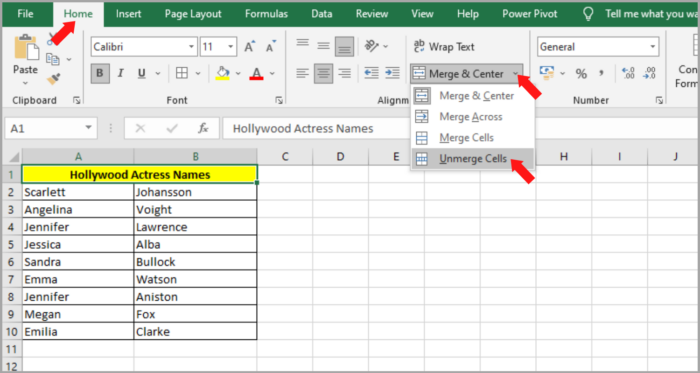Open Number format dialog launcher

click(659, 101)
